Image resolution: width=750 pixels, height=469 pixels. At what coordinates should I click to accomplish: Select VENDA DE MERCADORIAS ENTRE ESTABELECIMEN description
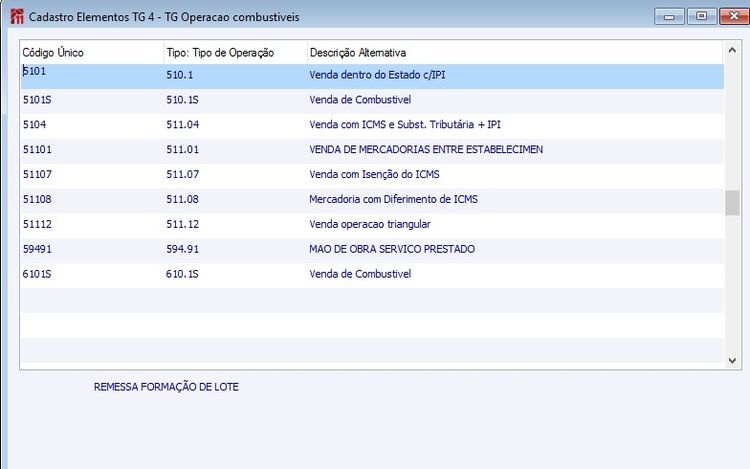coord(426,150)
